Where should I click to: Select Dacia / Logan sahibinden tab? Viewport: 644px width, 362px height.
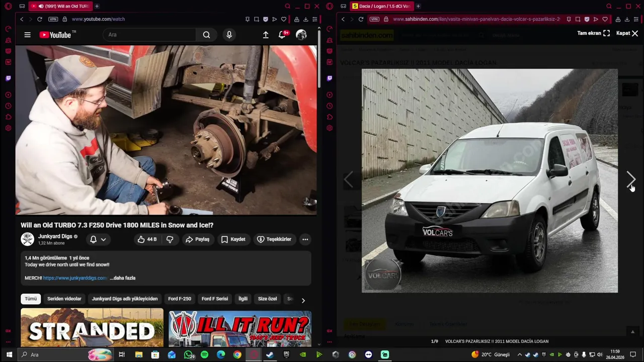click(x=381, y=6)
